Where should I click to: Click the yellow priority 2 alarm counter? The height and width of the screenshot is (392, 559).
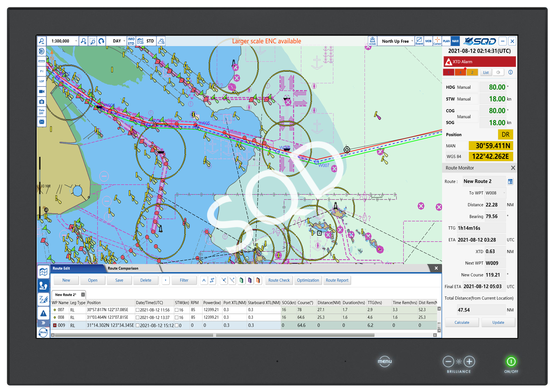pyautogui.click(x=472, y=72)
